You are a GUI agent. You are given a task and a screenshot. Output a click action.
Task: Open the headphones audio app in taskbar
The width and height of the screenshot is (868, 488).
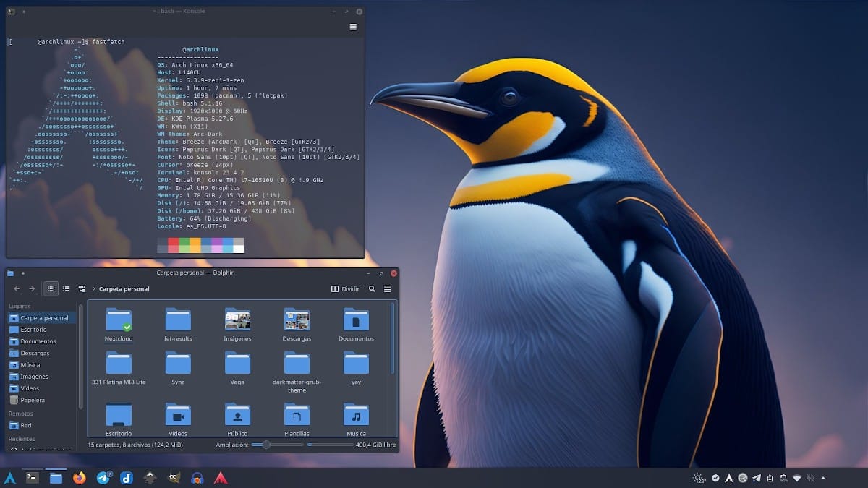click(197, 477)
